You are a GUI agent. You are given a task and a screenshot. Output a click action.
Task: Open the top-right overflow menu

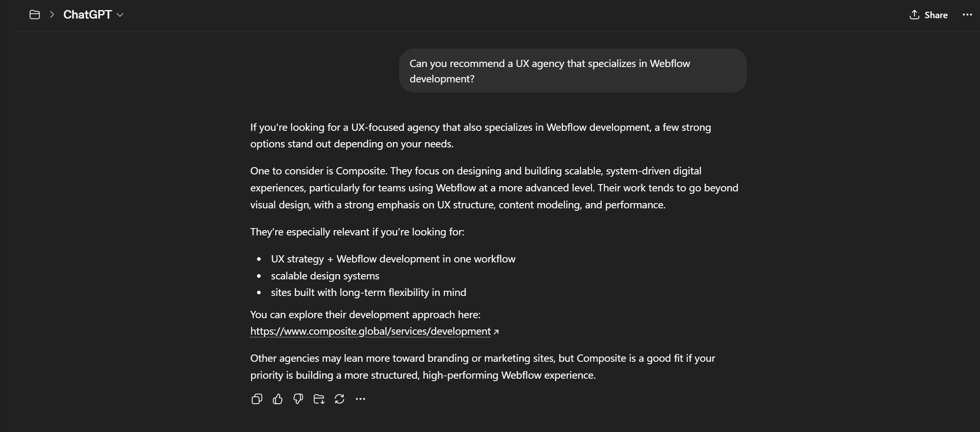[x=967, y=15]
